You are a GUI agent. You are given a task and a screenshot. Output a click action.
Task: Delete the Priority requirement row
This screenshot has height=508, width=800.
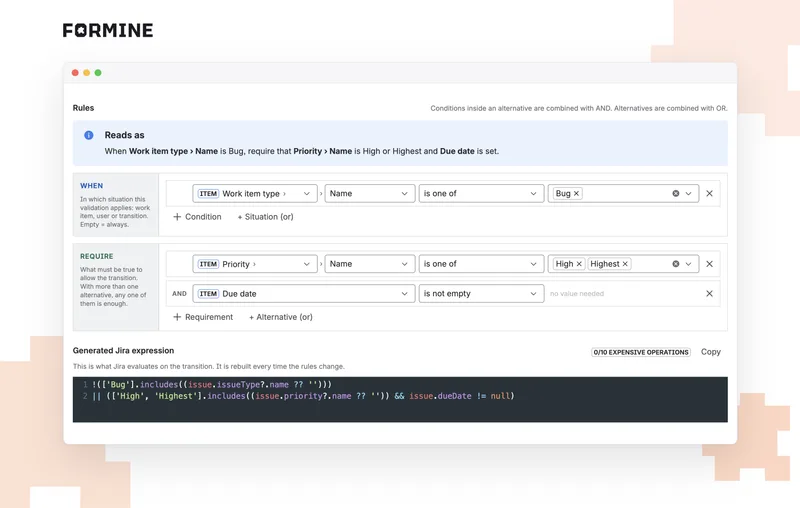coord(709,264)
